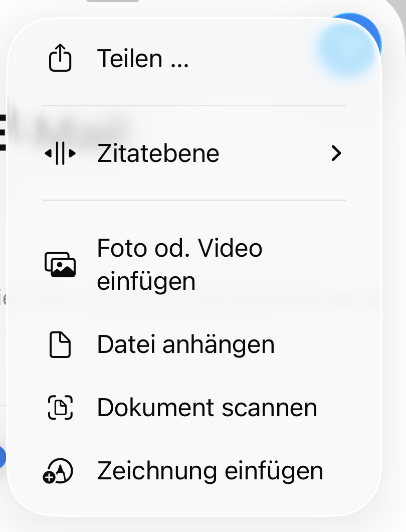Viewport: 406px width, 532px height.
Task: Choose "Datei anhängen" to attach file
Action: pos(185,345)
